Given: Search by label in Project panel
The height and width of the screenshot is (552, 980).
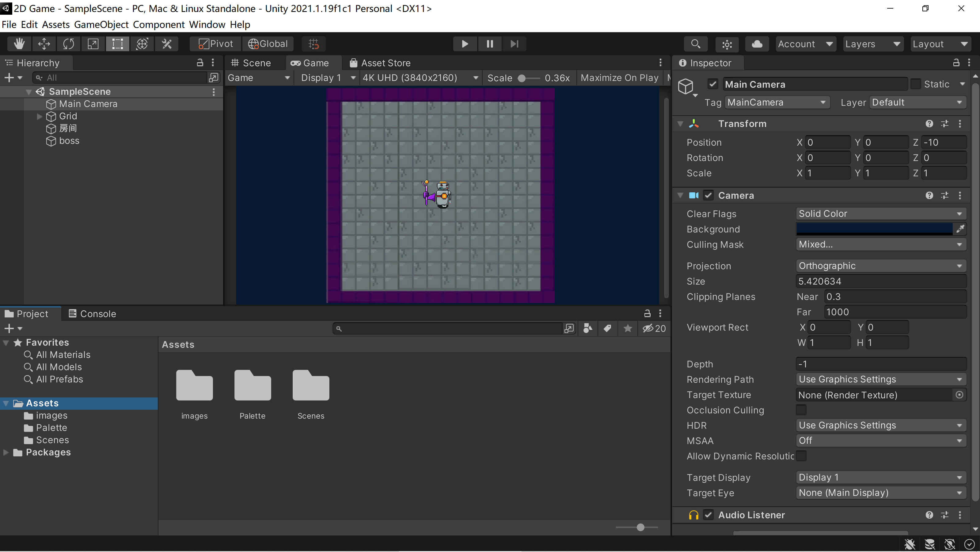Looking at the screenshot, I should click(608, 328).
